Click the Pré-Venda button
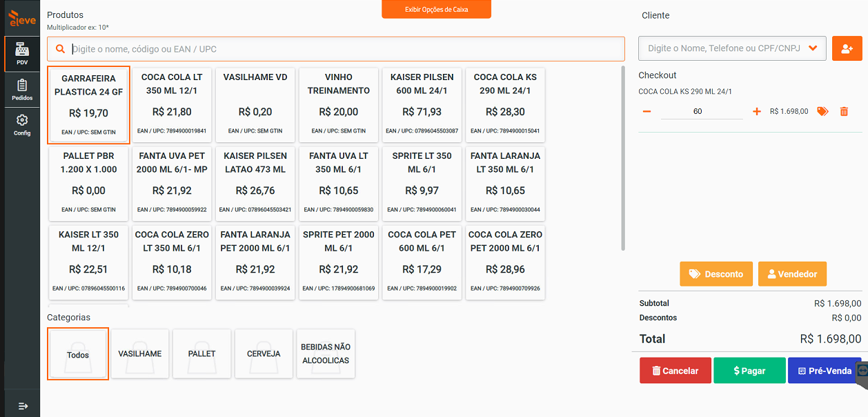This screenshot has width=868, height=417. [825, 371]
